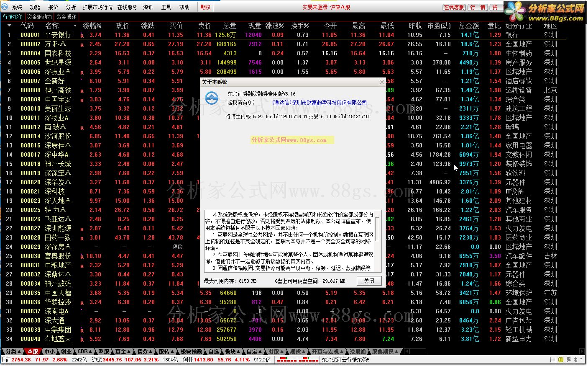This screenshot has width=588, height=366.
Task: Switch to the 资金驱动力 tab
Action: coord(39,17)
